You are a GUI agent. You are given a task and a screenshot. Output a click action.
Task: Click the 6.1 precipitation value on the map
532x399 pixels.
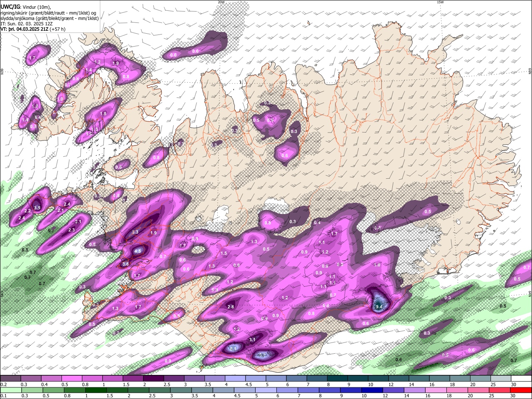tap(233, 348)
